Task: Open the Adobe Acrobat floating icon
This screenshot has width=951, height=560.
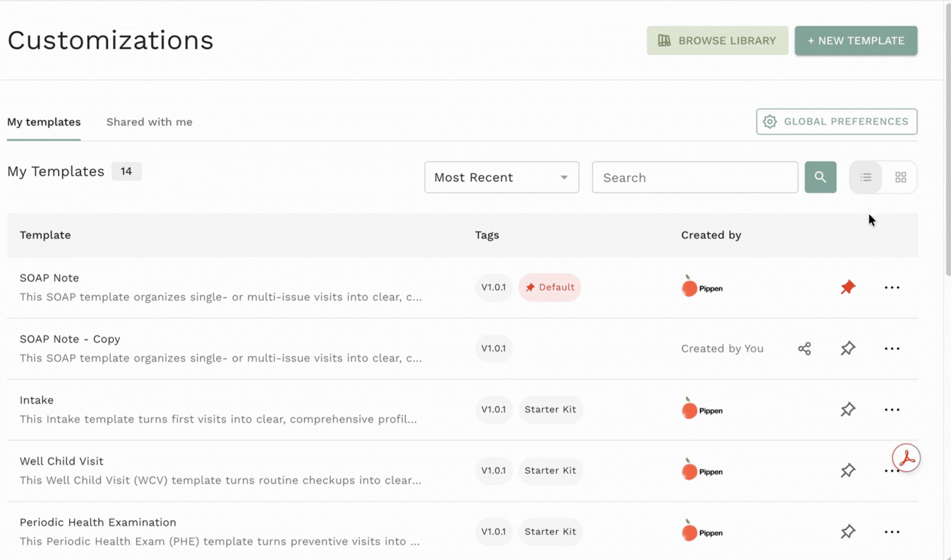Action: pos(906,458)
